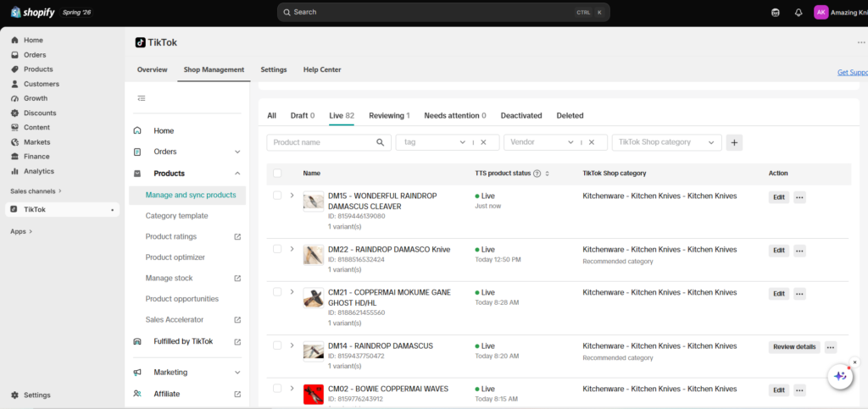Focus the Product name search field
Image resolution: width=868 pixels, height=409 pixels.
click(x=329, y=142)
